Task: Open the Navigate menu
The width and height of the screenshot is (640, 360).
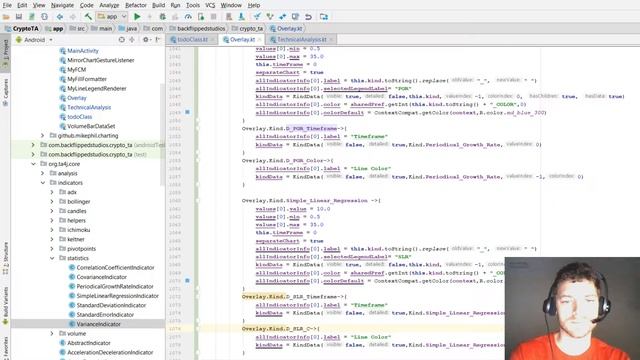Action: tap(62, 5)
